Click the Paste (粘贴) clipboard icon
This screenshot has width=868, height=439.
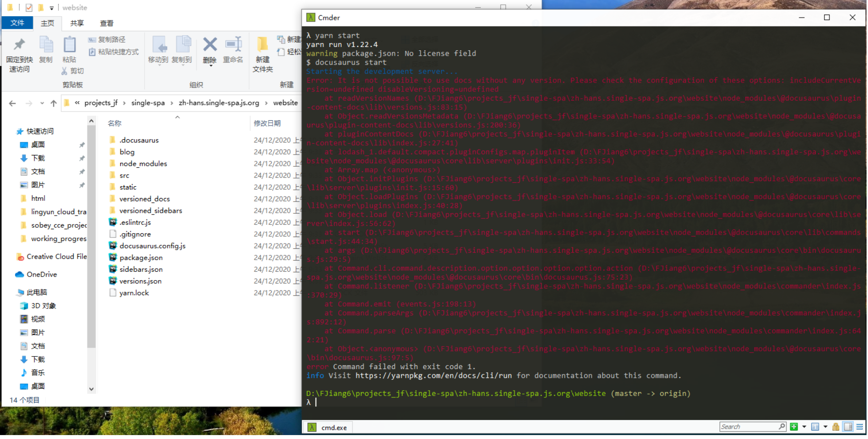69,45
